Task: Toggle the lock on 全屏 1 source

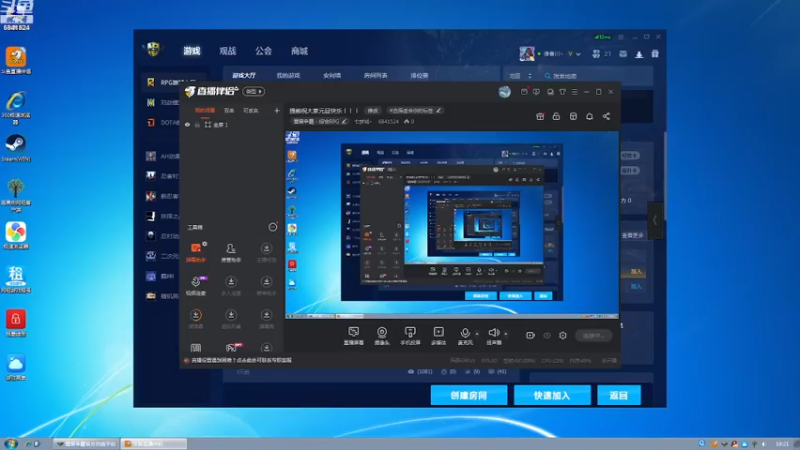Action: (197, 125)
